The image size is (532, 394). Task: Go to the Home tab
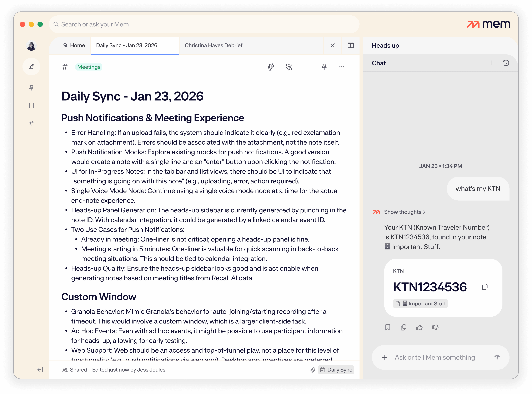(x=74, y=45)
